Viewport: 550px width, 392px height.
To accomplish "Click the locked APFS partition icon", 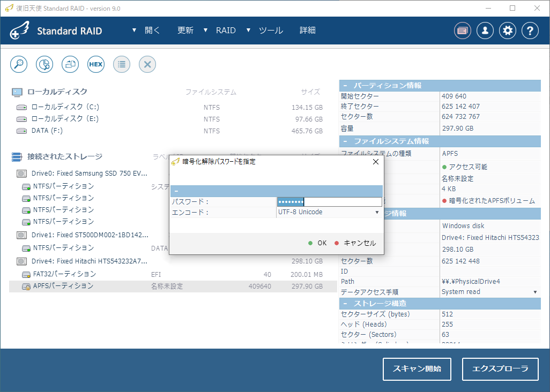I will point(26,287).
